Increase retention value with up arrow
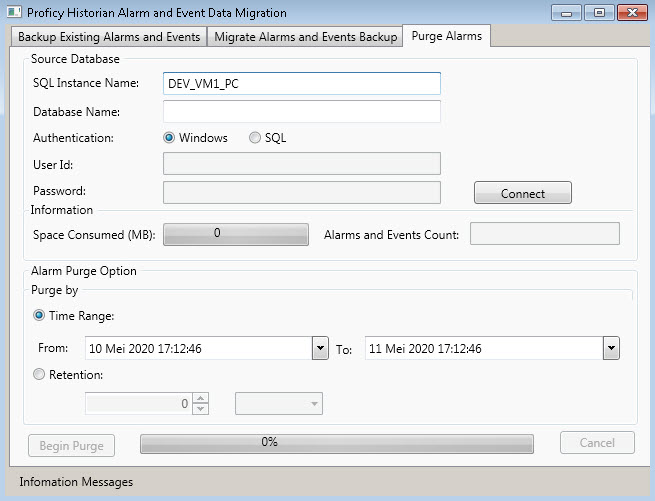The width and height of the screenshot is (655, 501). 201,398
